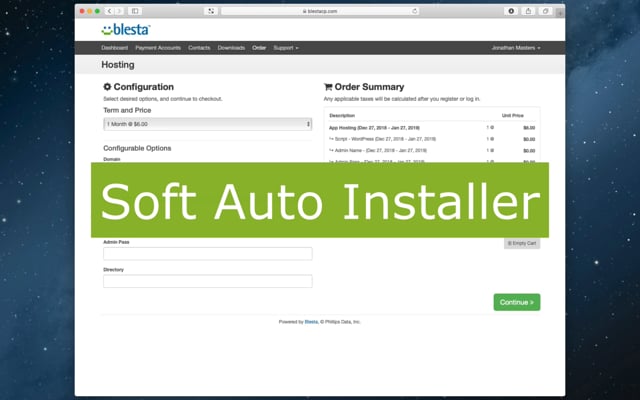Viewport: 640px width, 400px height.
Task: Open the Safari share icon
Action: [529, 10]
